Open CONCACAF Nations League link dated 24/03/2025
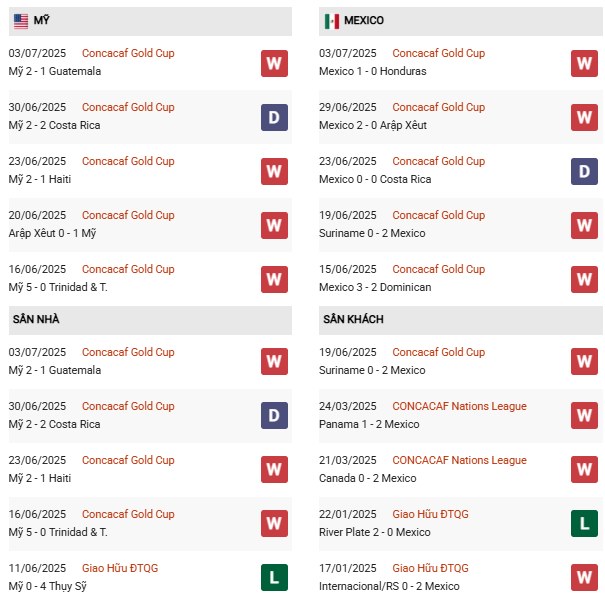The image size is (605, 603). point(459,406)
